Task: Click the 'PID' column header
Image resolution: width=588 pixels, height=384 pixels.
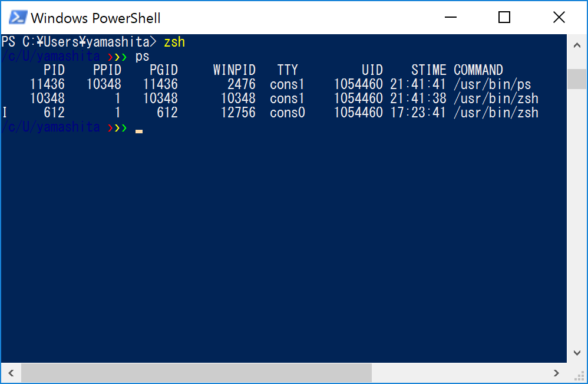Action: [x=54, y=70]
